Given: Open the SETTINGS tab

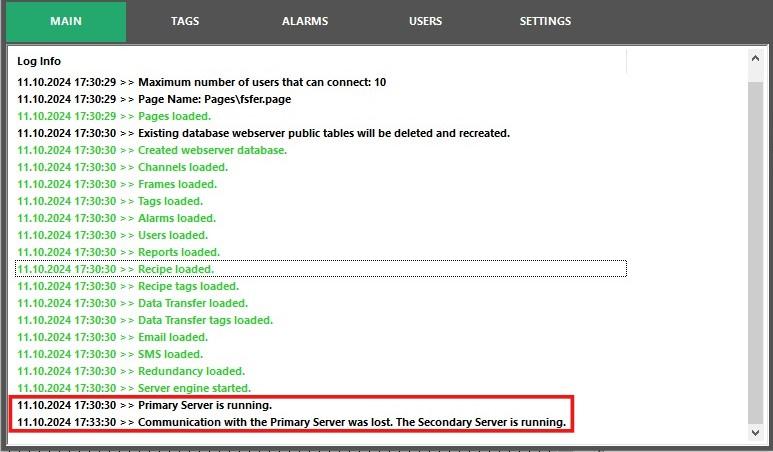Looking at the screenshot, I should tap(545, 21).
